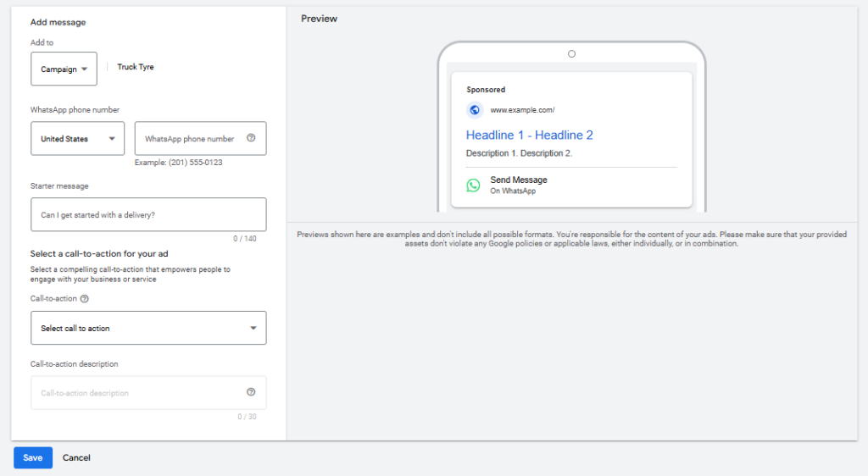Click help icon in Call-to-action description field
Screen dimensions: 868x476
click(251, 392)
